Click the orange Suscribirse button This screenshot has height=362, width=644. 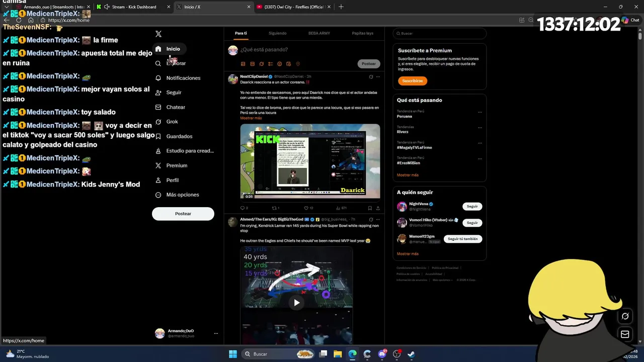click(x=413, y=80)
